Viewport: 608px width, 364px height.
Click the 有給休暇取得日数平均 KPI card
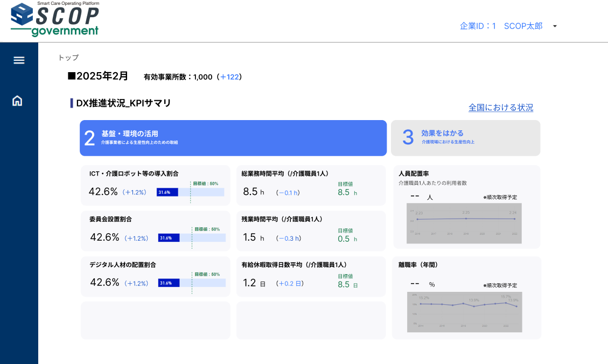(311, 276)
